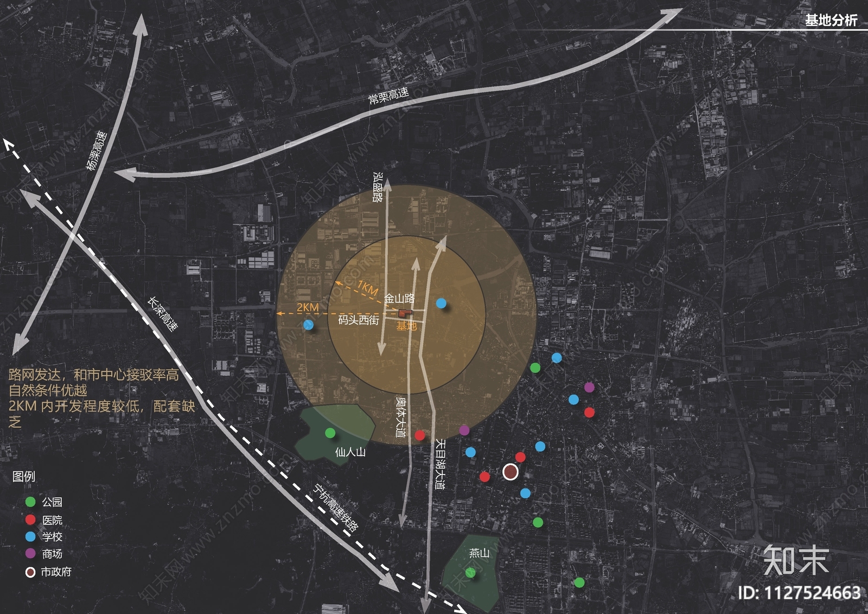Select the 杨溧高速 highway label
The width and height of the screenshot is (868, 614).
pyautogui.click(x=97, y=150)
